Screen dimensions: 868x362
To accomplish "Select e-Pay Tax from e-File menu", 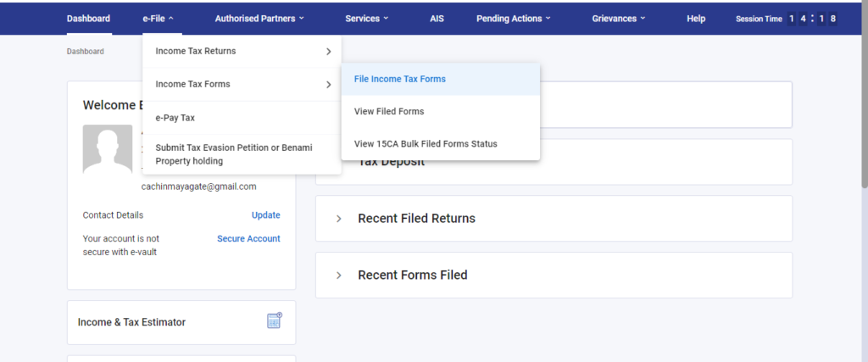I will 175,118.
